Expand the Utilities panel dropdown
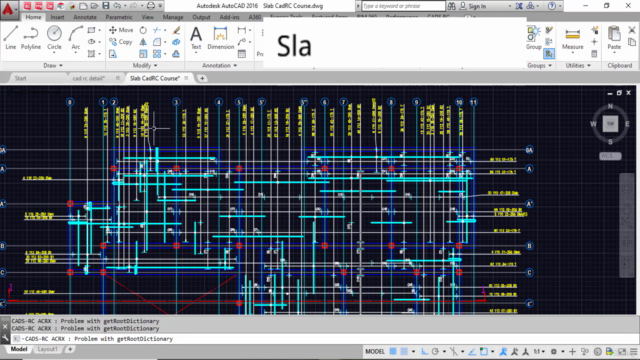640x360 pixels. coord(578,65)
